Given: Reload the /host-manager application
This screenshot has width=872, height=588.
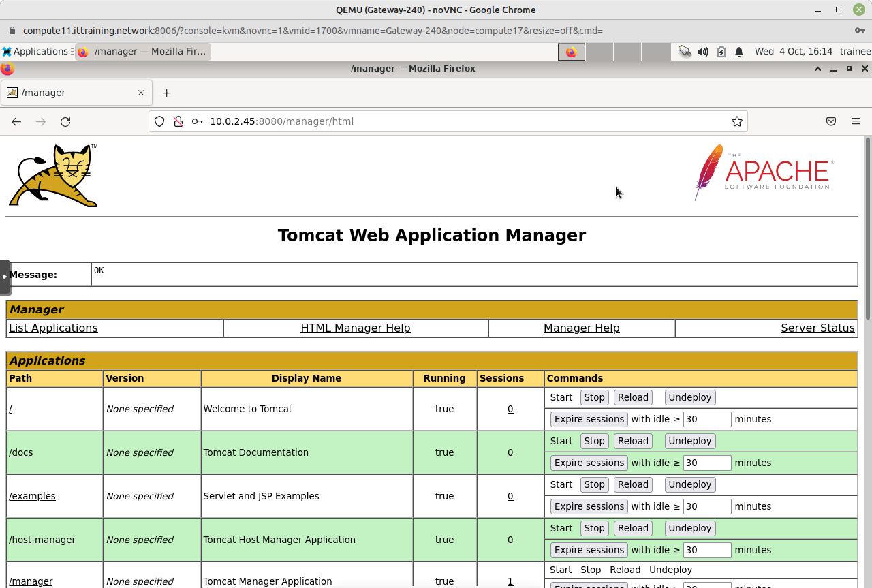Looking at the screenshot, I should pos(633,528).
